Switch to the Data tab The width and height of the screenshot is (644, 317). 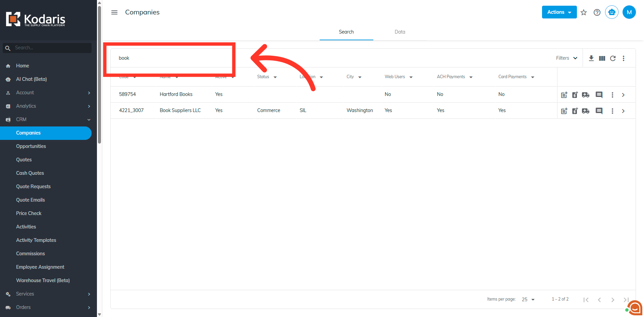tap(400, 32)
